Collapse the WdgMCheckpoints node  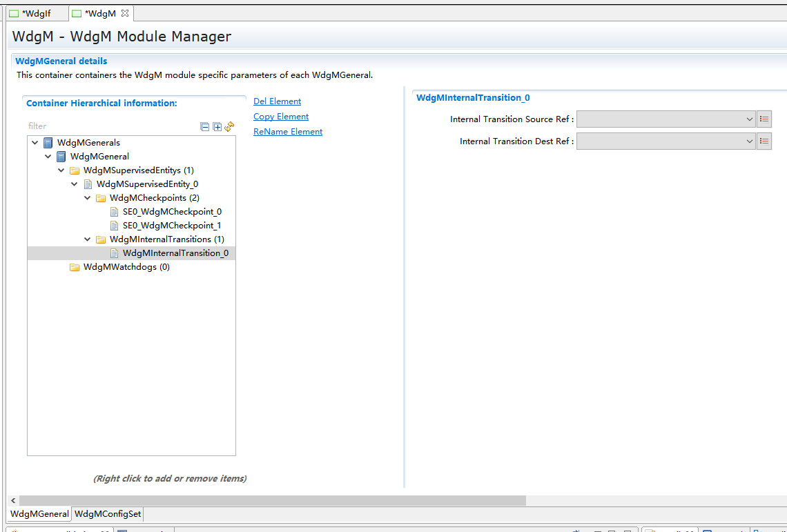[x=88, y=198]
